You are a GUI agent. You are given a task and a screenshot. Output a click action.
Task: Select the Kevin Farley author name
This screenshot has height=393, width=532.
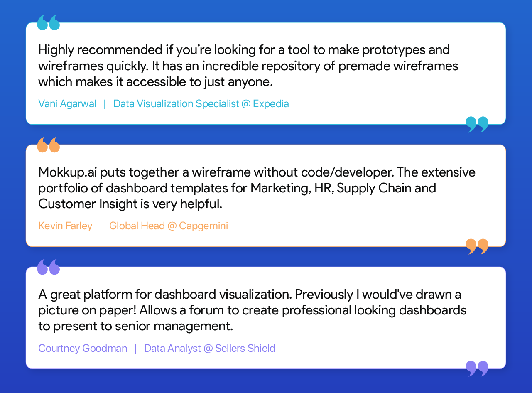65,226
